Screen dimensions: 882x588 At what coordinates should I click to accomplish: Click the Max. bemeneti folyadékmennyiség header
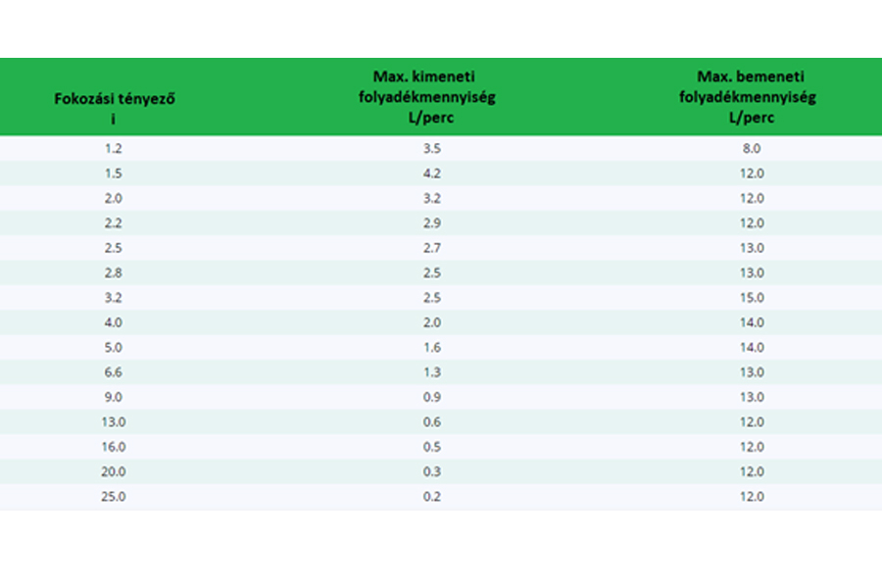point(748,97)
